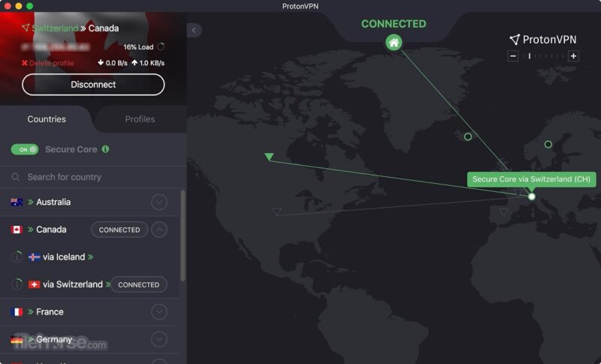Expand the France server list

click(x=159, y=311)
